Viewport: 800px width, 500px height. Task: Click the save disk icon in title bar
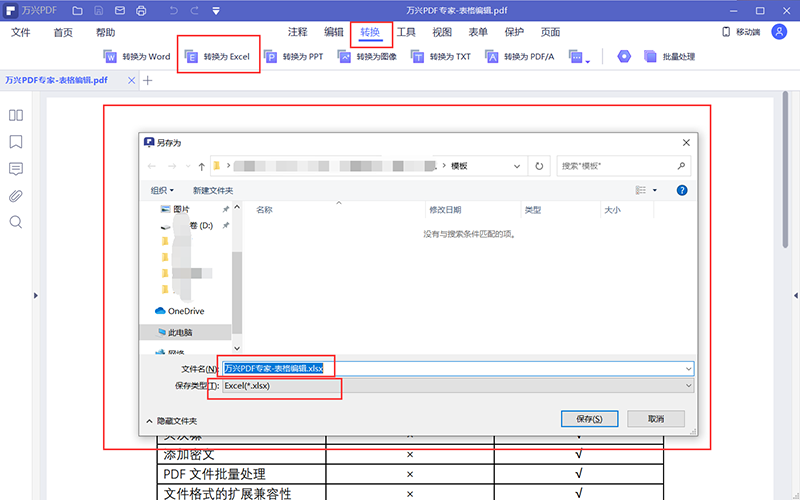pos(98,10)
